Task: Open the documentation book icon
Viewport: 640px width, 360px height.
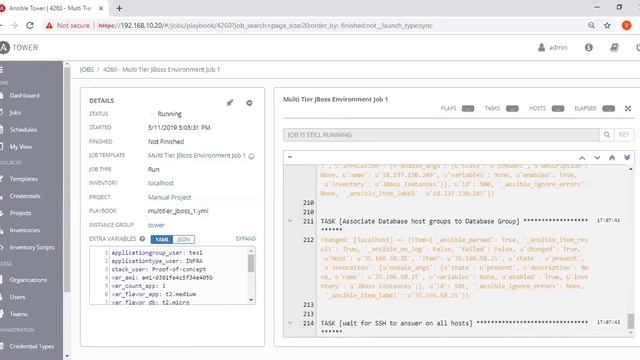Action: pos(614,47)
